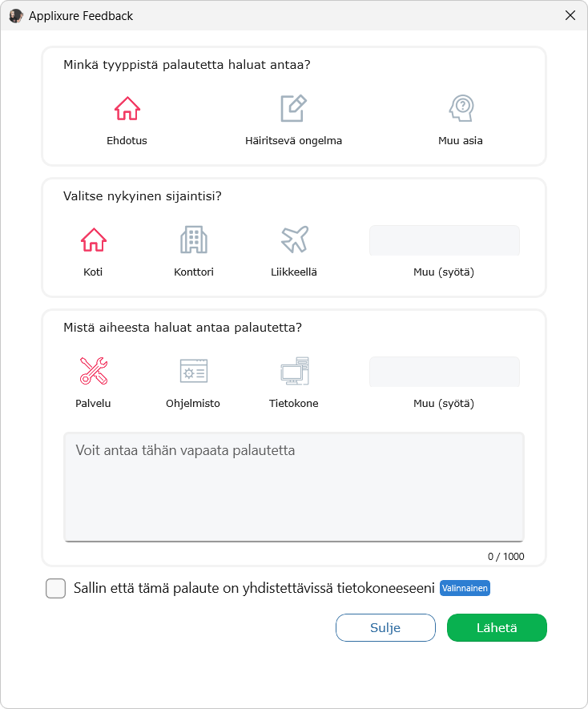
Task: Pick the Tietokone computer icon
Action: click(294, 370)
